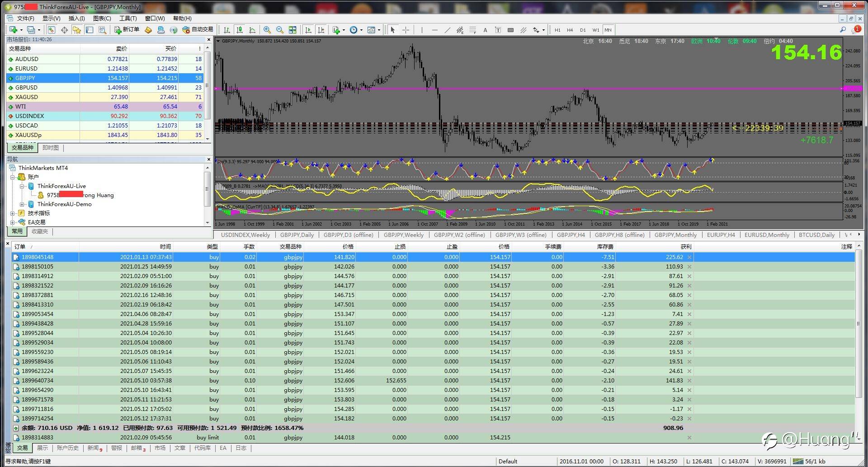The height and width of the screenshot is (467, 868).
Task: Switch chart to candlestick display
Action: coord(240,30)
